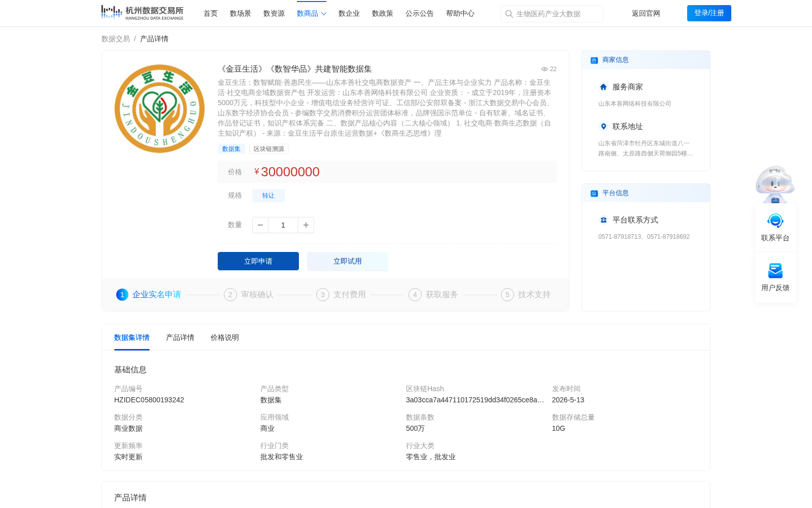Click the 商家信息 header icon
This screenshot has height=508, width=812.
click(x=594, y=60)
